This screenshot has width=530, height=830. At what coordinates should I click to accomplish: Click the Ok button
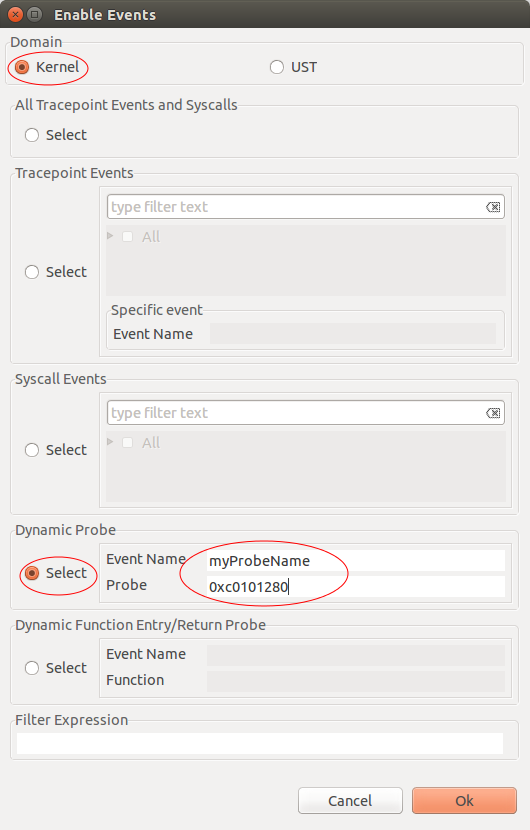(464, 800)
